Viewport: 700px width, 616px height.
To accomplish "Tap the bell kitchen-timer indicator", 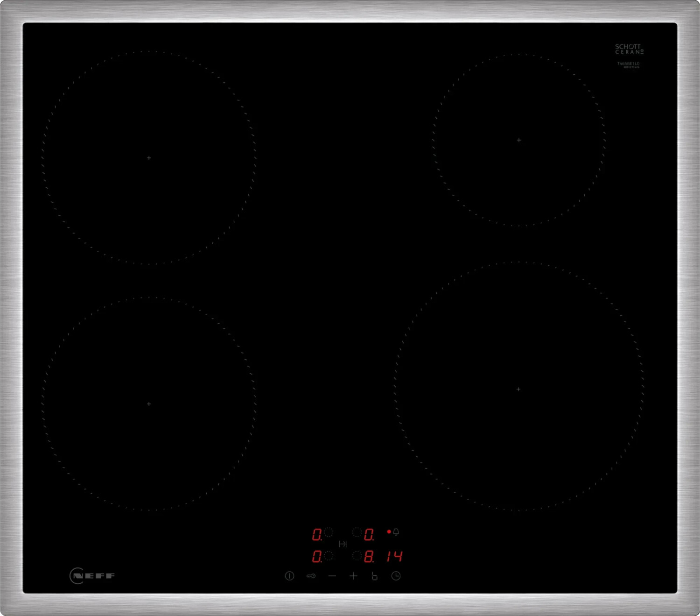I will pyautogui.click(x=396, y=532).
